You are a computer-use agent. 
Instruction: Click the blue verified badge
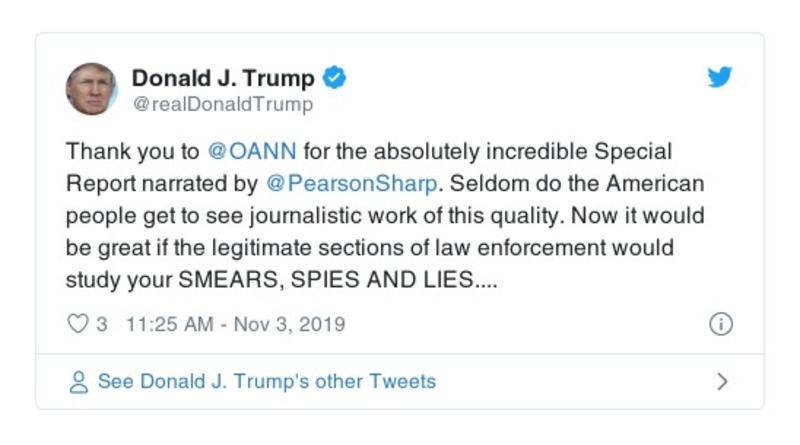click(336, 78)
